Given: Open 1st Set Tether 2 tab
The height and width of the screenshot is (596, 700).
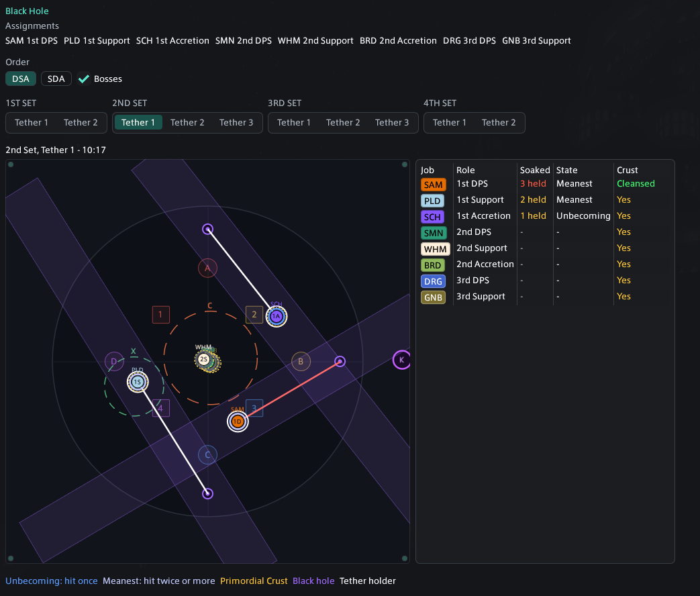Looking at the screenshot, I should pyautogui.click(x=81, y=122).
